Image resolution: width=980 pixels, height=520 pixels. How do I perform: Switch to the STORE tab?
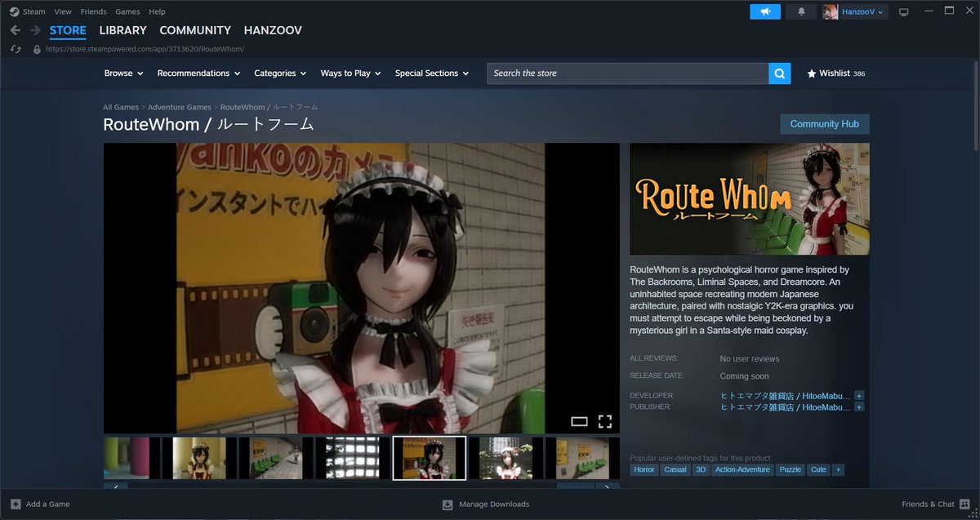[x=68, y=30]
